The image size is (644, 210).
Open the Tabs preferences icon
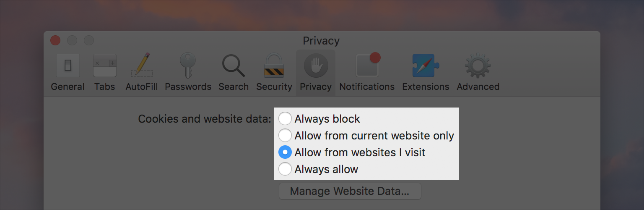104,66
